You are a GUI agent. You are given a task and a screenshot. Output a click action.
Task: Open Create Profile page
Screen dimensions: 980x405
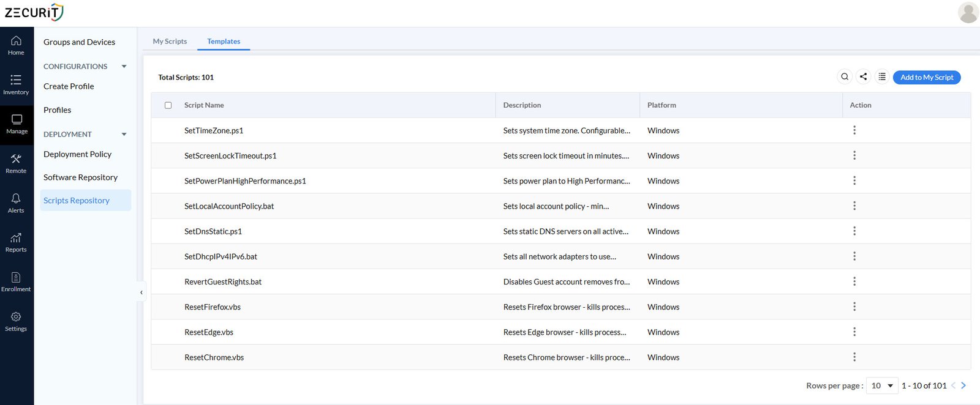(69, 86)
